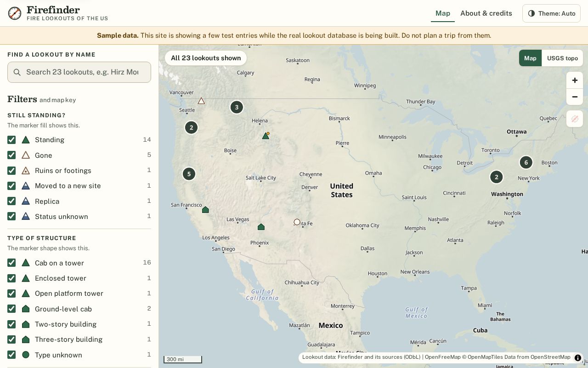Select the house marker east of San Francisco
This screenshot has height=368, width=588.
pos(205,210)
